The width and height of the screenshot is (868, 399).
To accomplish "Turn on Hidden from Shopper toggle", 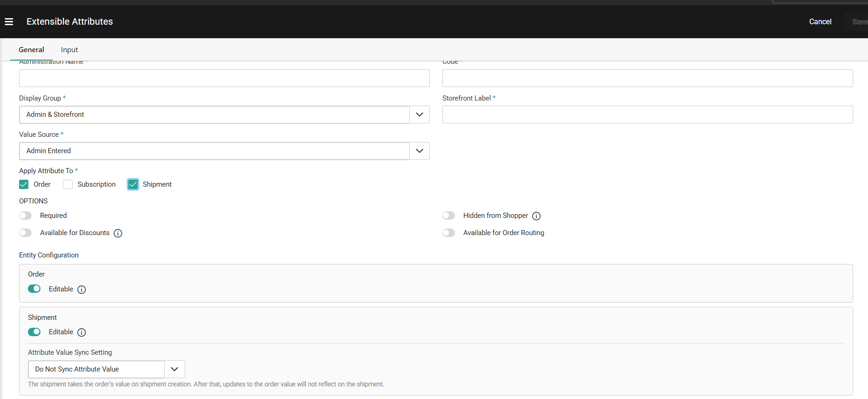I will pos(449,216).
